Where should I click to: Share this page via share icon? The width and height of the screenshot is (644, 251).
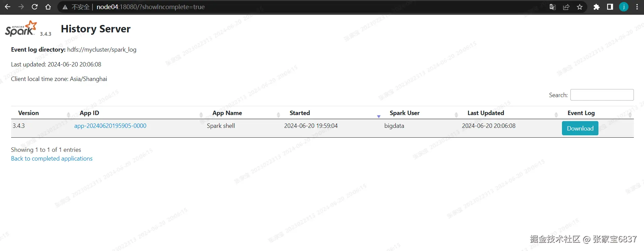[x=566, y=7]
